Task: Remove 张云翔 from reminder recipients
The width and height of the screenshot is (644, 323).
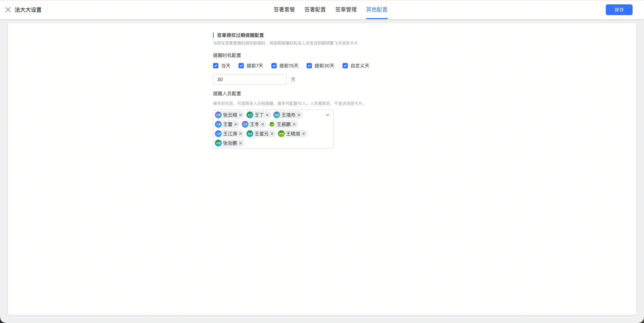Action: (x=240, y=115)
